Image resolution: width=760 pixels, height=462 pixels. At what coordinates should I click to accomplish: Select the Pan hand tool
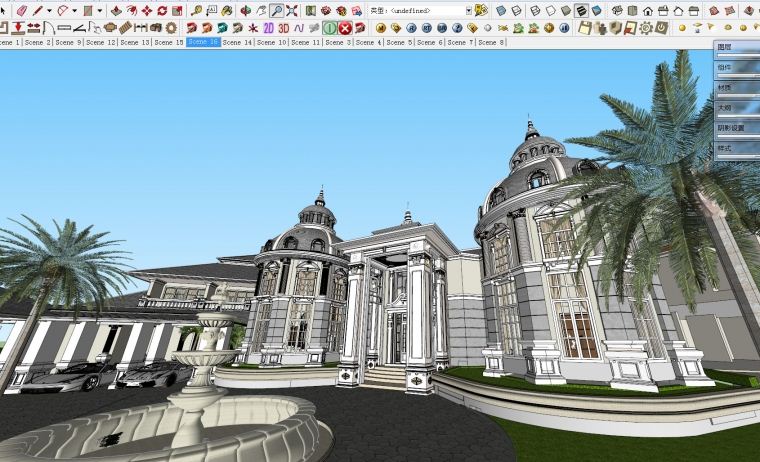pyautogui.click(x=261, y=10)
